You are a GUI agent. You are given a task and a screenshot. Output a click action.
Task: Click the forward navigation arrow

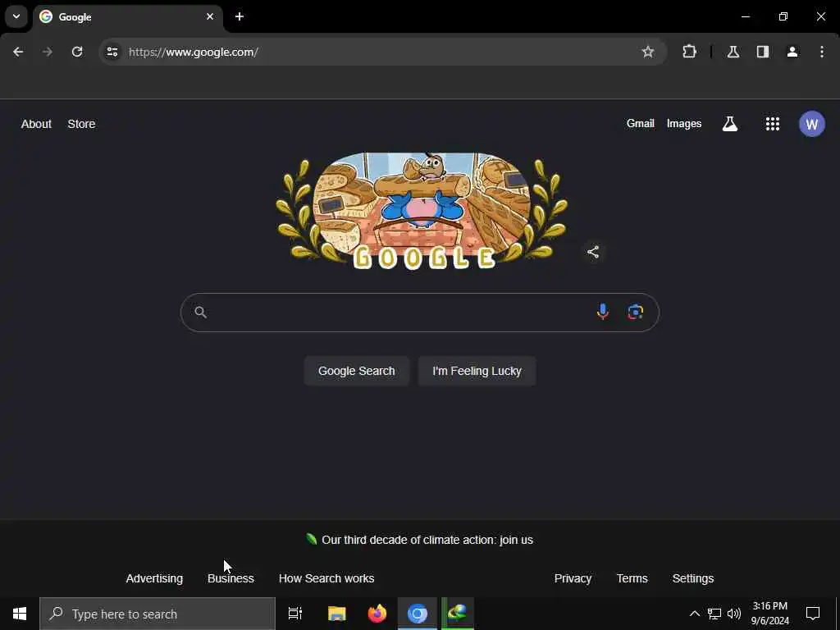[x=48, y=52]
